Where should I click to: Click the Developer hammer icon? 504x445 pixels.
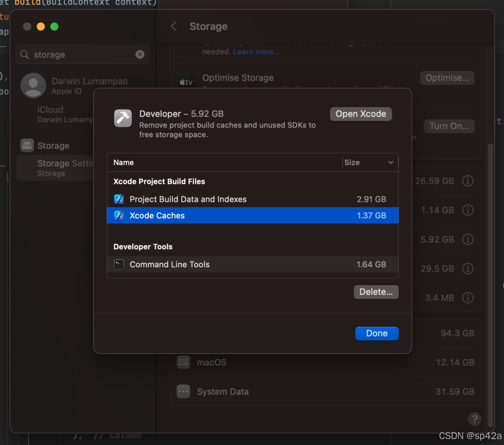tap(123, 118)
